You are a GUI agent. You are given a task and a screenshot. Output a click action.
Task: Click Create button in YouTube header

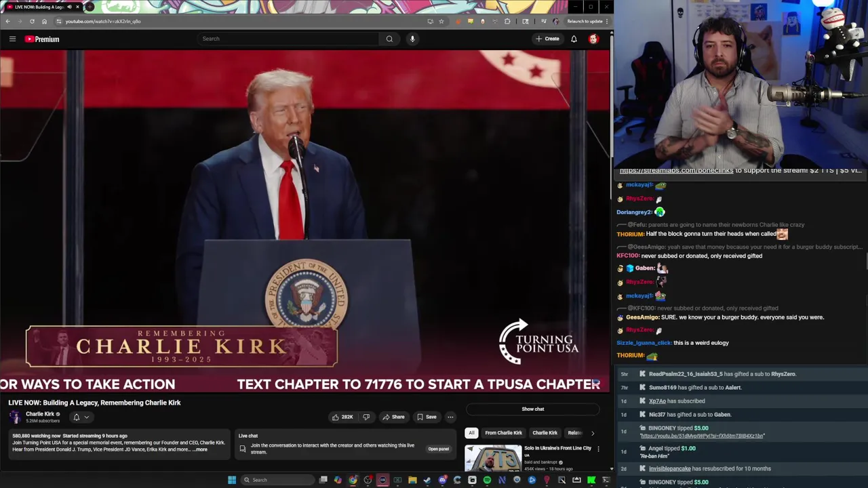547,39
